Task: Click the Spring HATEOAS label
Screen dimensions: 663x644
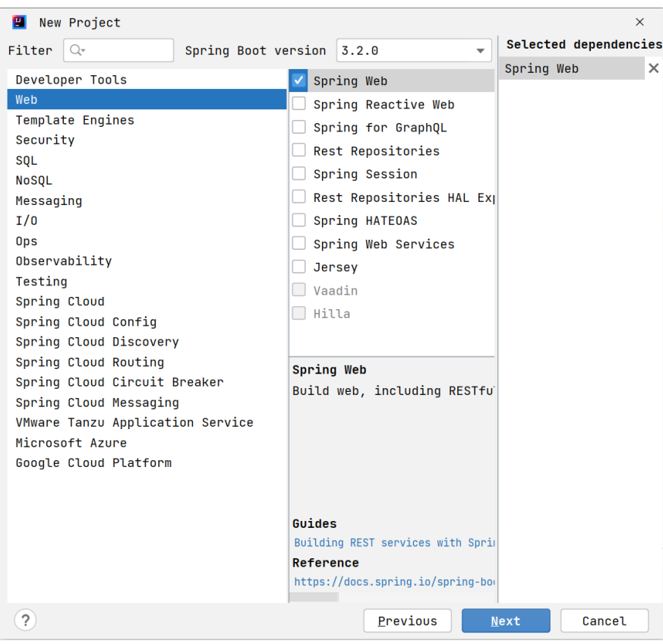Action: pos(365,221)
